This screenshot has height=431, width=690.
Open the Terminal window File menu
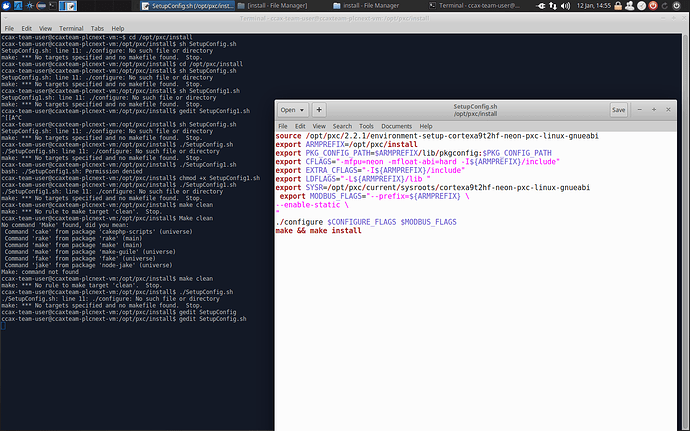coord(9,28)
